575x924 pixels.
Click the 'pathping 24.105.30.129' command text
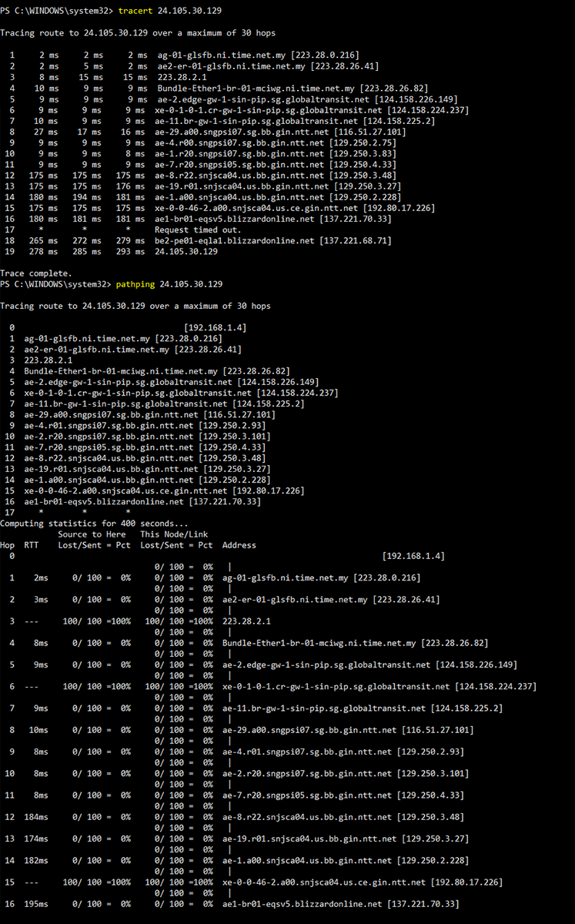pyautogui.click(x=169, y=284)
